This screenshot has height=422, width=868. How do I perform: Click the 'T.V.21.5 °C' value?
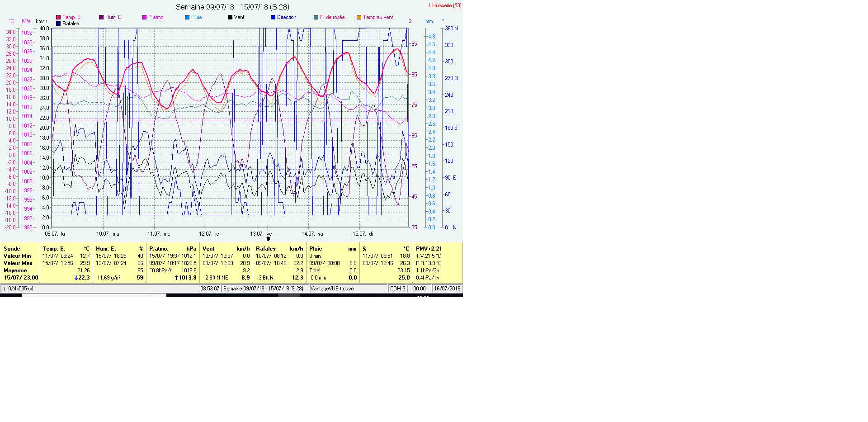pos(428,256)
